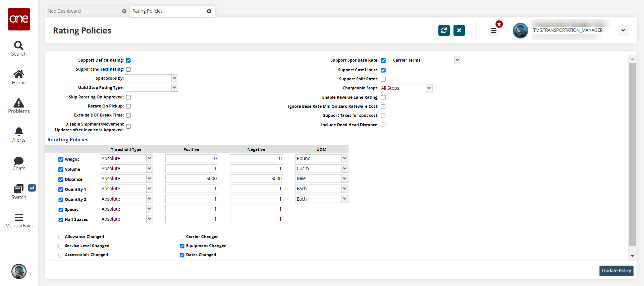
Task: Click the Rerating Policies section heading
Action: (x=68, y=140)
